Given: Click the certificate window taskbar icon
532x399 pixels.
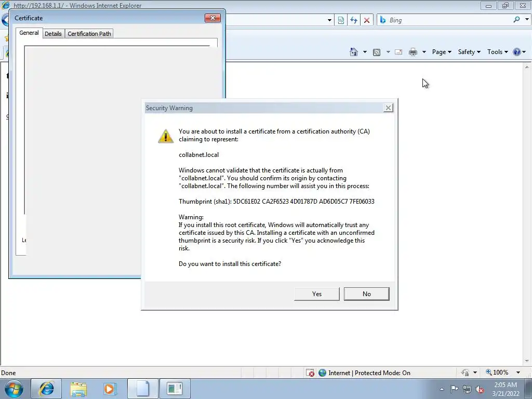Looking at the screenshot, I should point(175,389).
